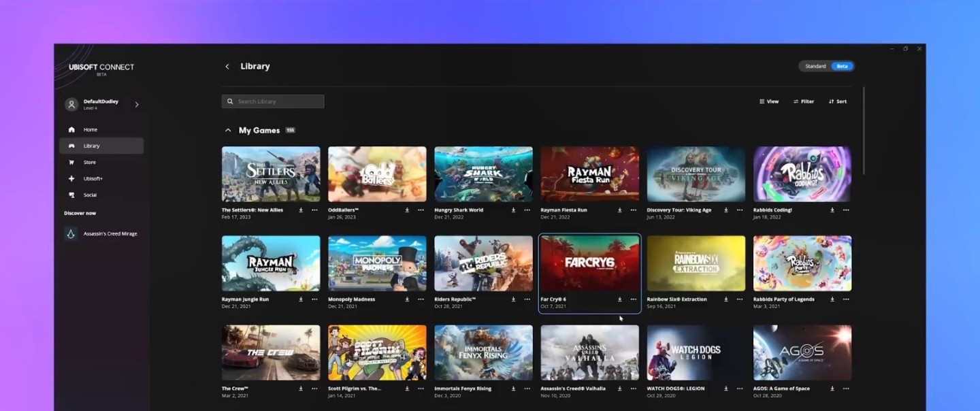The width and height of the screenshot is (980, 411).
Task: Download AGOS: A Game of Space
Action: [x=832, y=389]
